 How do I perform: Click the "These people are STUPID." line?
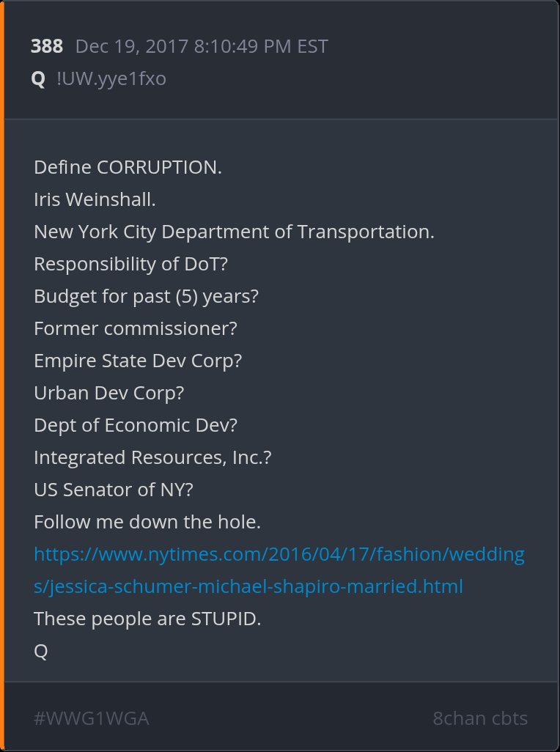147,619
